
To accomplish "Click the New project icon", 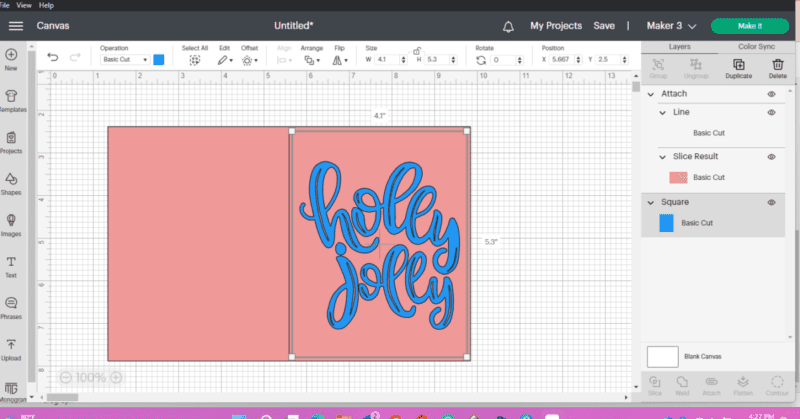I will pyautogui.click(x=11, y=55).
